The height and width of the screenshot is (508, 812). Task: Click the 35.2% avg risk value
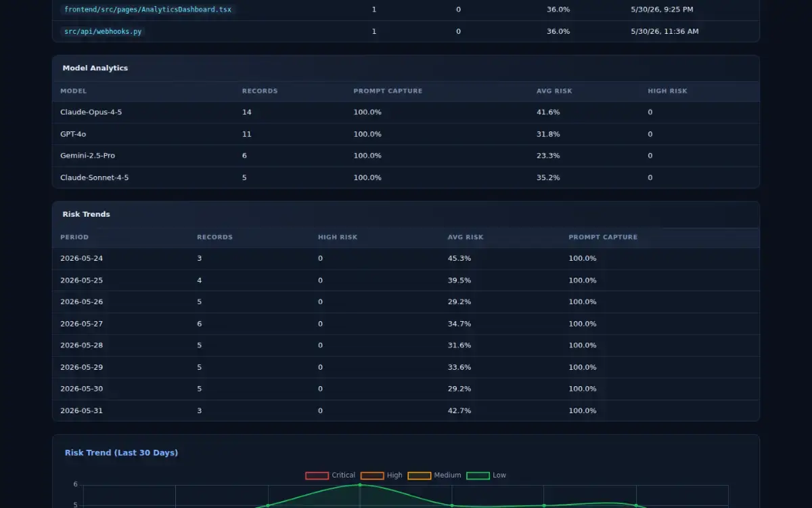click(548, 177)
